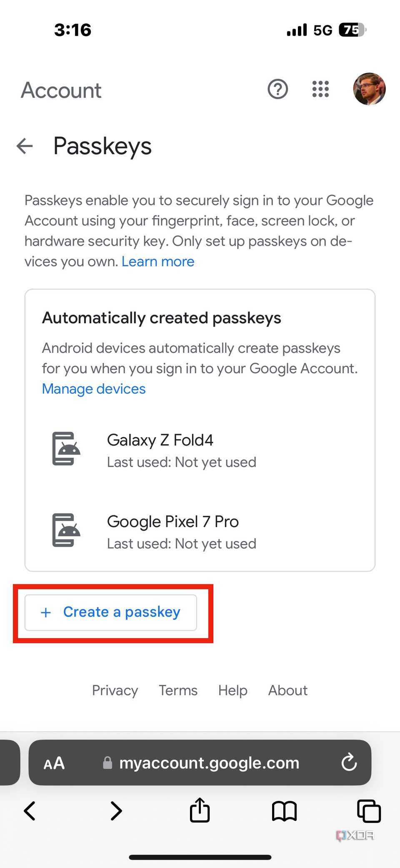
Task: Open the About footer link
Action: tap(288, 690)
